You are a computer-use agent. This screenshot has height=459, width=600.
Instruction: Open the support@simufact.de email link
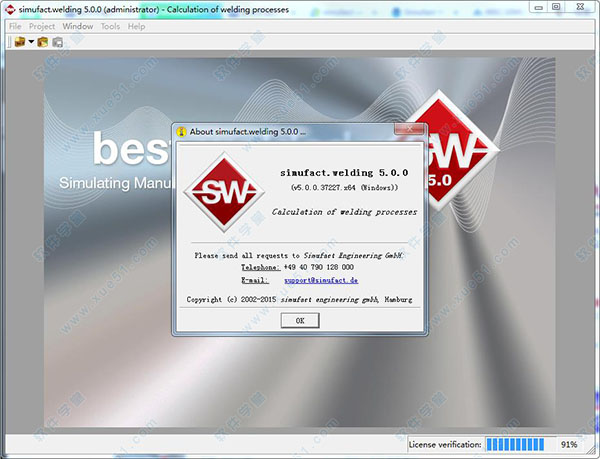(321, 280)
